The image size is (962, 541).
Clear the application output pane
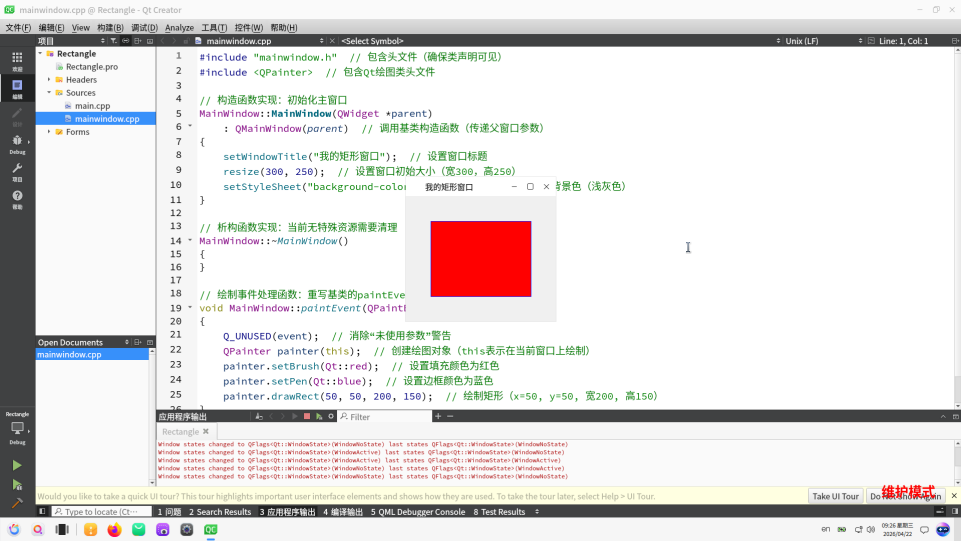pos(259,416)
